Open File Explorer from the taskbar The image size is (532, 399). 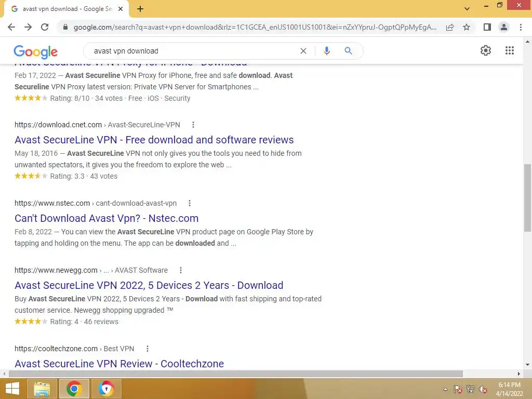tap(42, 389)
